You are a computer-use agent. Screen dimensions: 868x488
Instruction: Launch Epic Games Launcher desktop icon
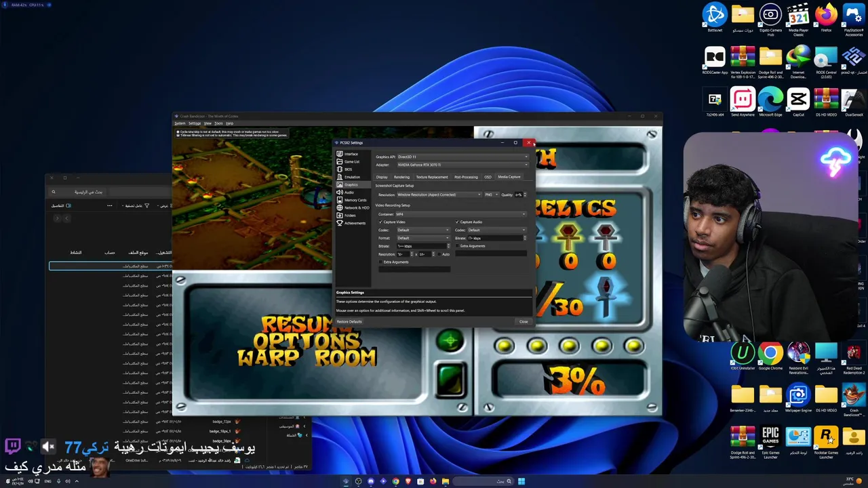[x=770, y=442]
